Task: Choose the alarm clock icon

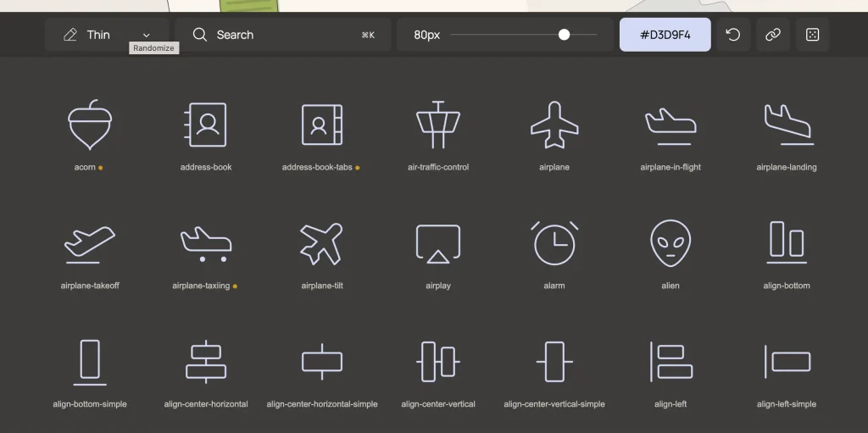Action: click(554, 243)
